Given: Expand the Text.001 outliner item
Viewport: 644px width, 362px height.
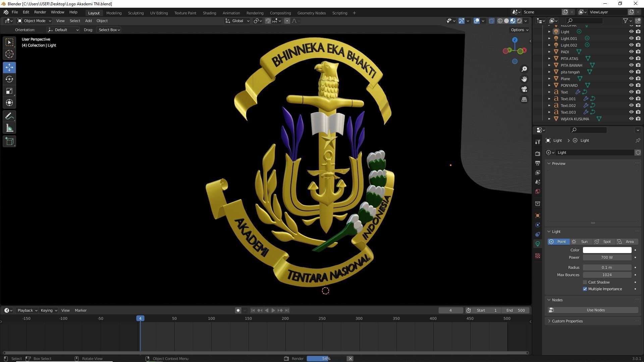Looking at the screenshot, I should point(549,99).
